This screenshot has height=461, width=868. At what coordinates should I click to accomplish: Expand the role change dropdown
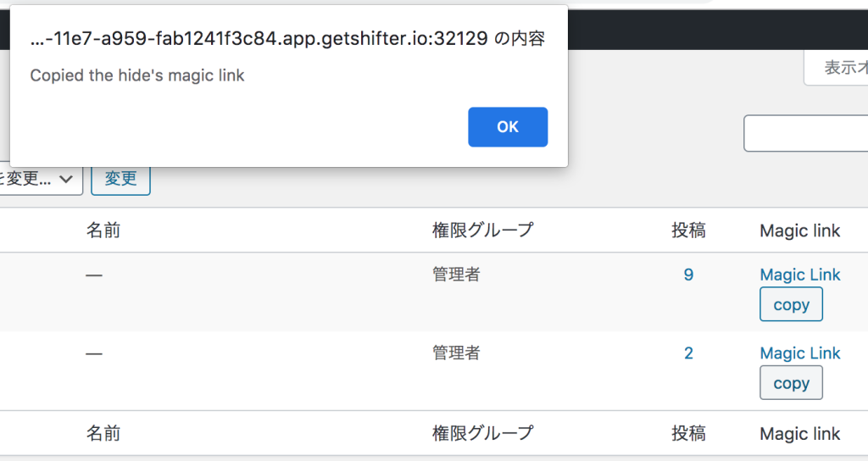[42, 179]
